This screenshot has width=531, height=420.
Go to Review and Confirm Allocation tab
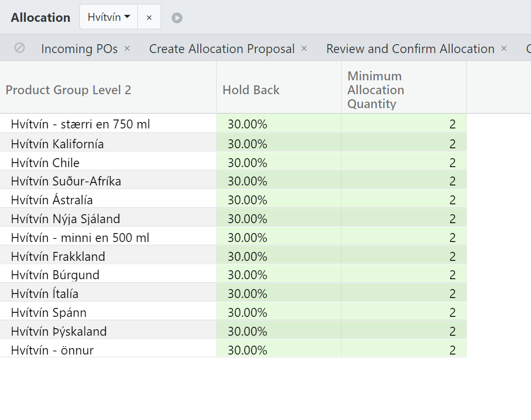tap(410, 49)
